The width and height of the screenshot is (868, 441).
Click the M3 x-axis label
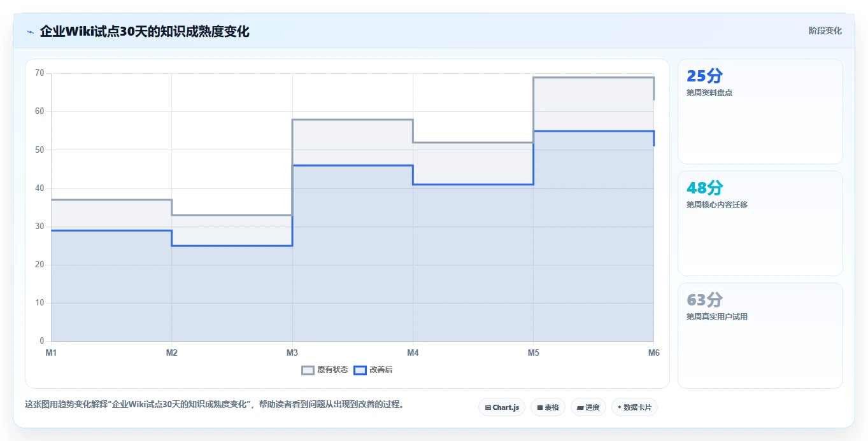[292, 353]
